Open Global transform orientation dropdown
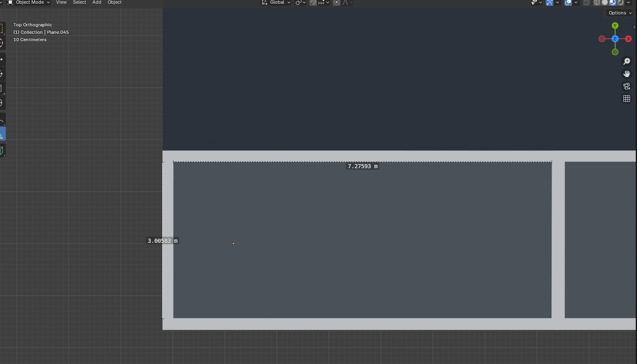Viewport: 637px width, 364px height. tap(276, 2)
